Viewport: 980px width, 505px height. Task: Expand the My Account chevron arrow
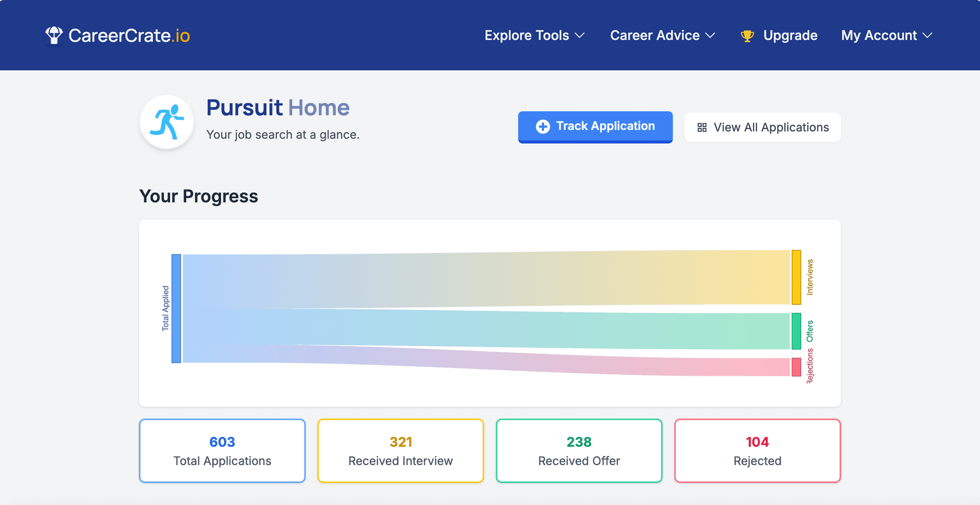(927, 36)
